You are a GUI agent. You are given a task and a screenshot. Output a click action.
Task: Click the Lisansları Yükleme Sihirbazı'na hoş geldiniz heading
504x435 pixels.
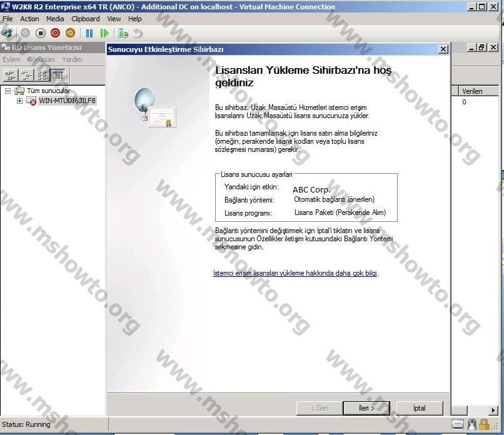(x=303, y=76)
